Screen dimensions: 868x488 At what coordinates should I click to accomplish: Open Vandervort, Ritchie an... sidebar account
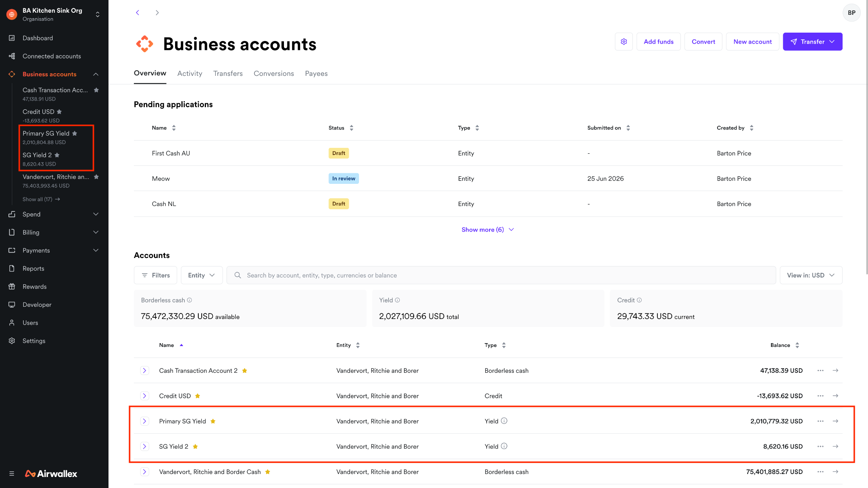[56, 181]
